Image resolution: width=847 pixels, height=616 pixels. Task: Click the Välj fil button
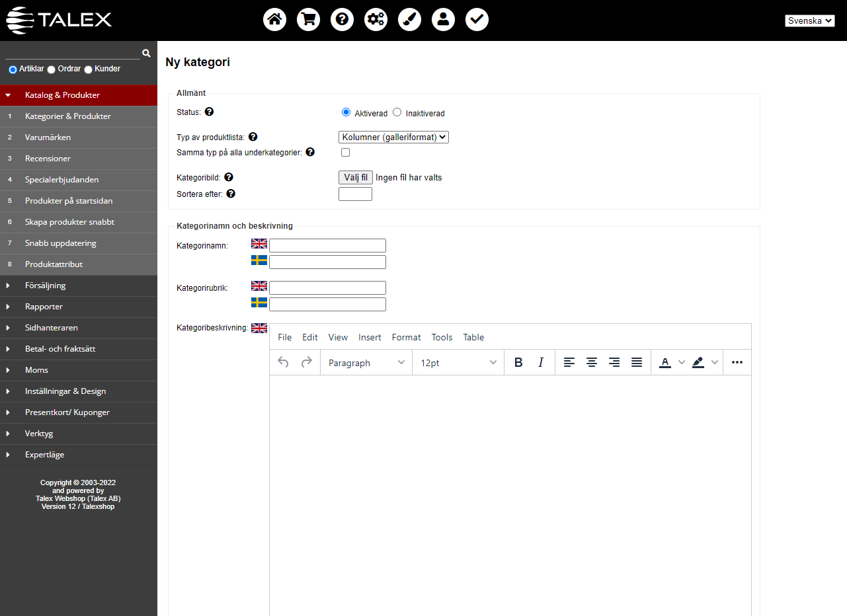coord(356,177)
